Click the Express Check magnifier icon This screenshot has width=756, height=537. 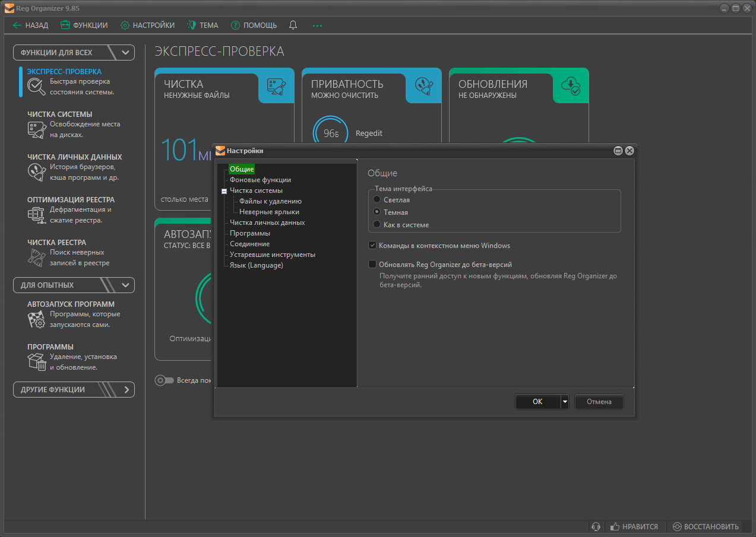coord(36,87)
